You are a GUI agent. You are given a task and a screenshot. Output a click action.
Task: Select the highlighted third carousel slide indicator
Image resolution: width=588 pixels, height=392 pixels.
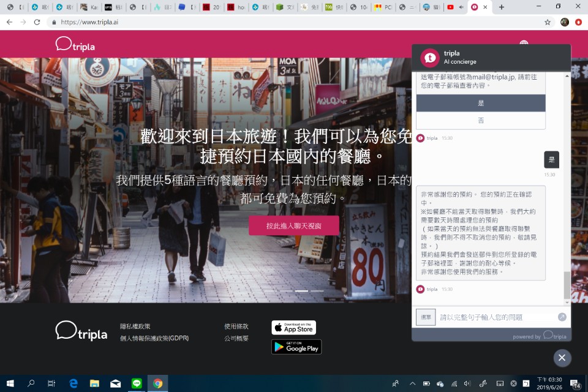tap(301, 291)
